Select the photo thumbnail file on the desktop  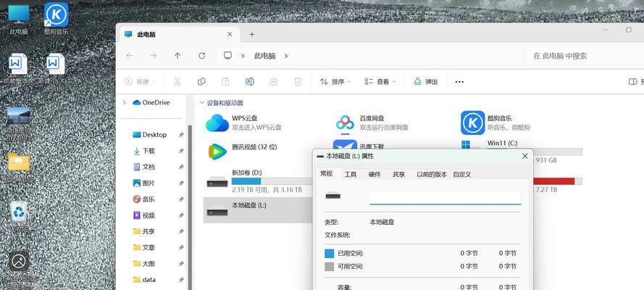click(19, 124)
